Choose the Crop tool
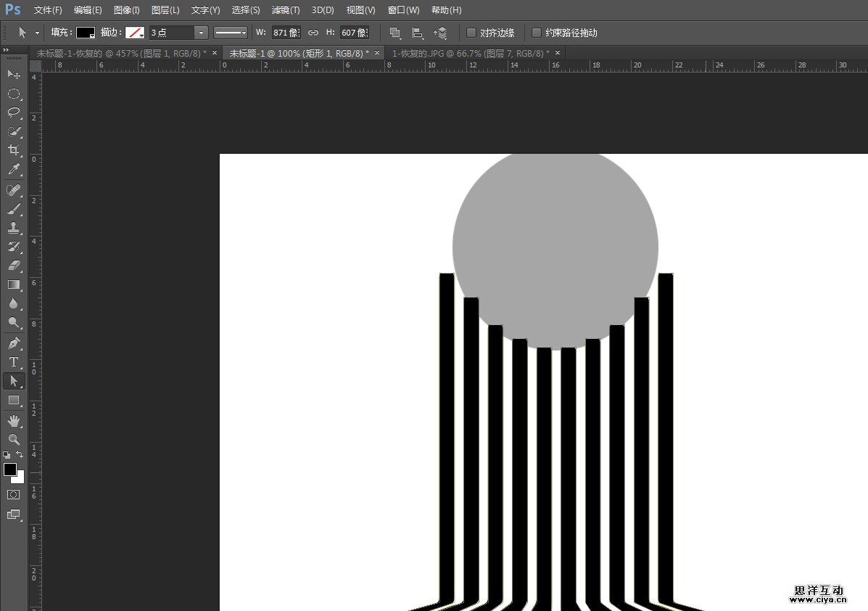Viewport: 868px width, 611px height. pyautogui.click(x=14, y=150)
